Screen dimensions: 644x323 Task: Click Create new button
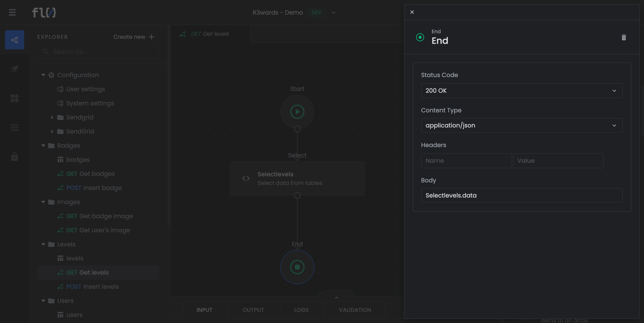pyautogui.click(x=134, y=37)
